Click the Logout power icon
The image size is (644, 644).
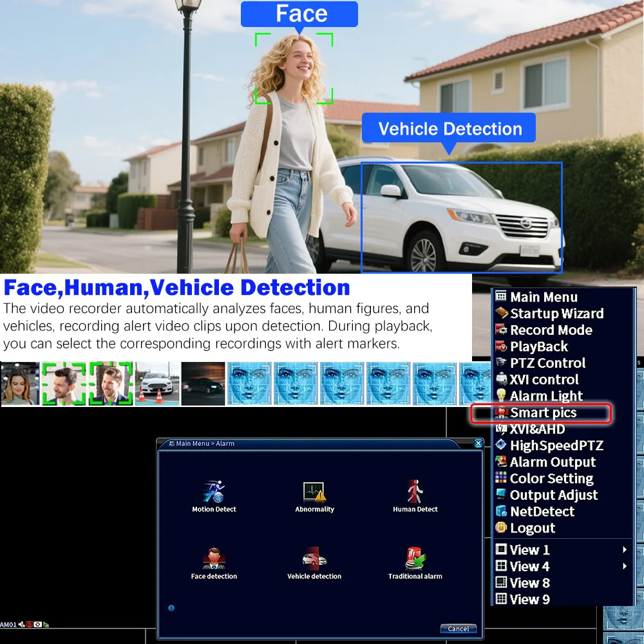pyautogui.click(x=500, y=527)
